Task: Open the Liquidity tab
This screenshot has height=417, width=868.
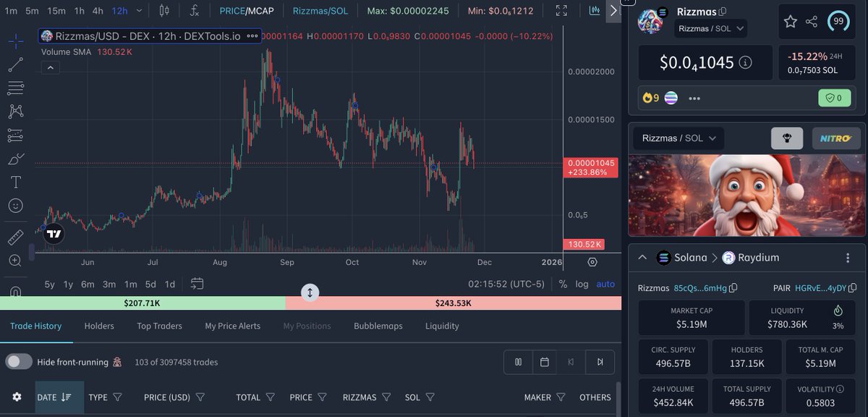Action: point(442,326)
